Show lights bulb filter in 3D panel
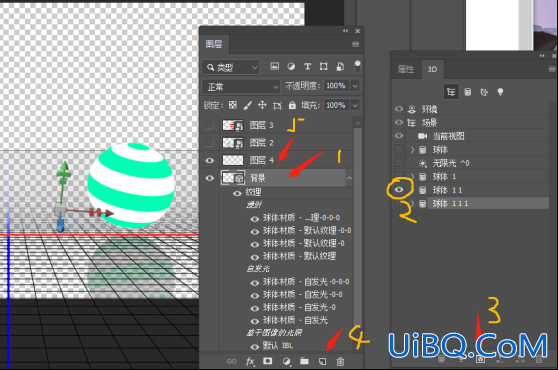This screenshot has height=370, width=558. [500, 92]
